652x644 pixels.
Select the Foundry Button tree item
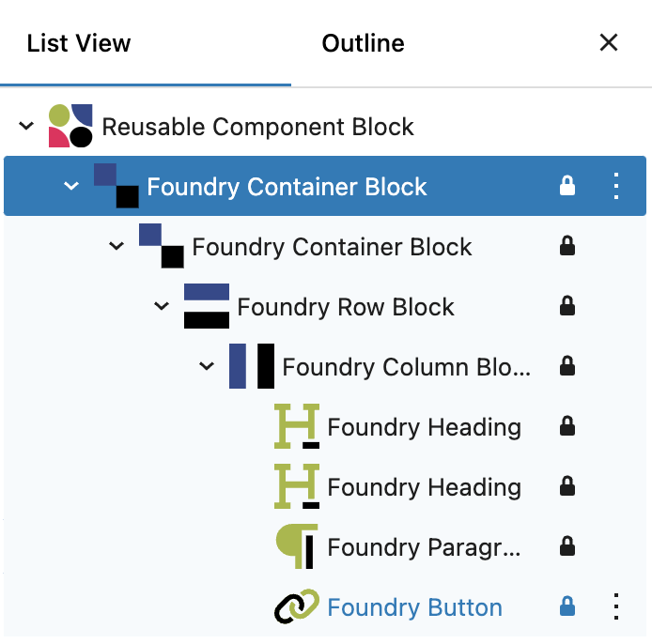coord(414,607)
